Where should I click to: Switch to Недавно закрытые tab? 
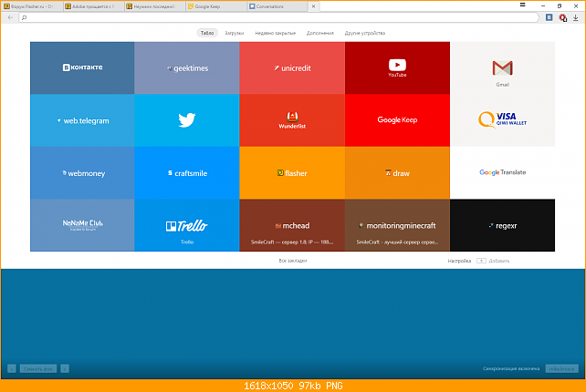(x=275, y=33)
